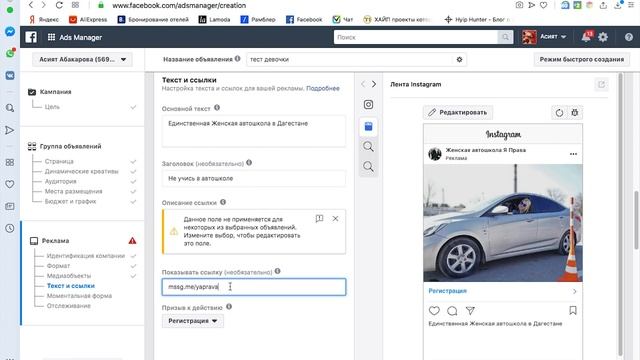Select Бюджет и график item

[71, 201]
